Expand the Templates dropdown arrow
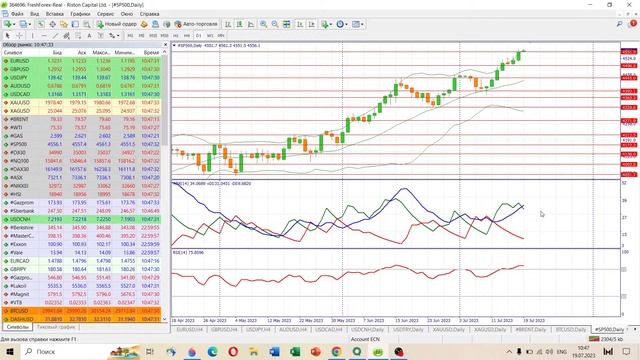Screen dimensions: 640x360 click(x=362, y=24)
